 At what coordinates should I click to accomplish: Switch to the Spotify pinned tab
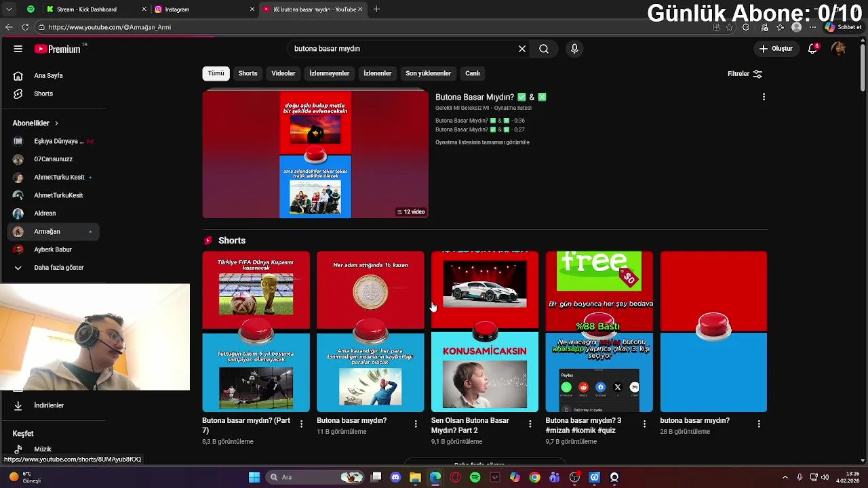click(x=31, y=9)
